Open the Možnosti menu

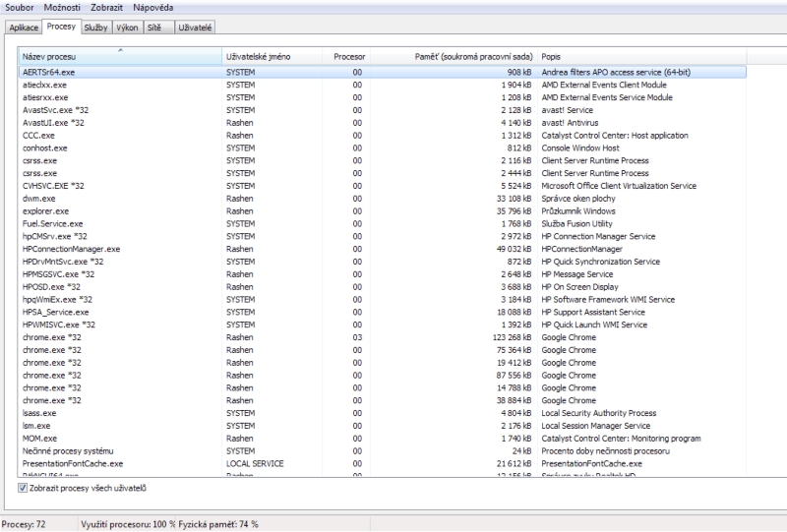[x=61, y=8]
